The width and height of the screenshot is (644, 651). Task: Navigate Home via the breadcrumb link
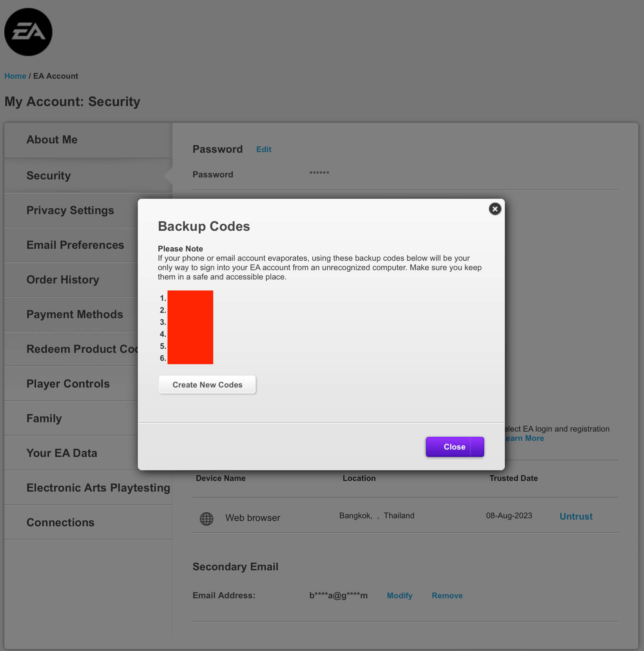pyautogui.click(x=15, y=76)
